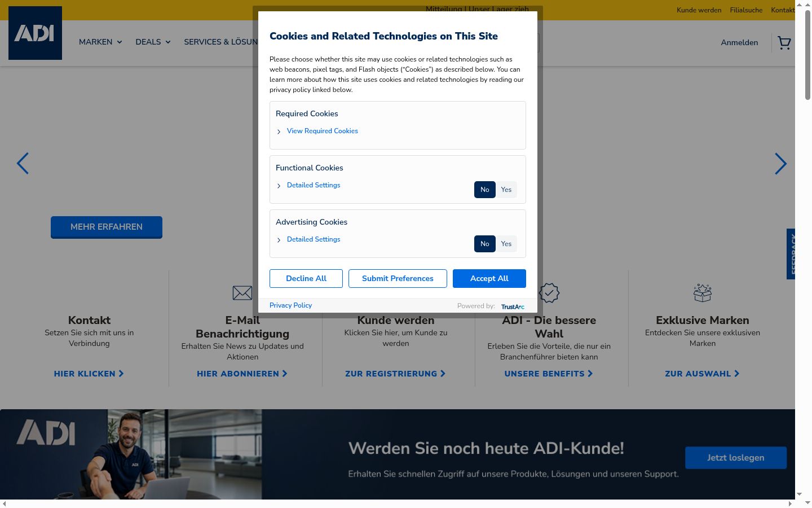This screenshot has width=812, height=508.
Task: Click the Jetzt loslegen button
Action: [x=736, y=458]
